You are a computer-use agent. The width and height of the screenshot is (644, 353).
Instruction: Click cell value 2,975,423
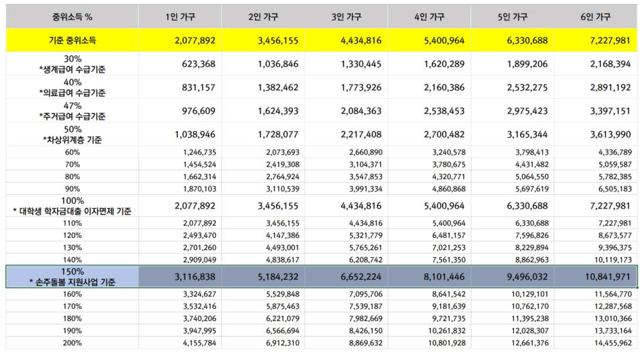[527, 111]
